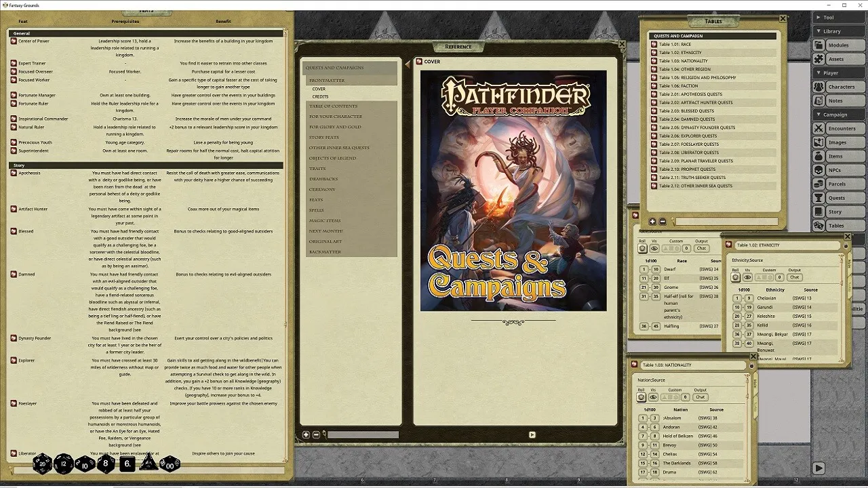Grab the d8 die
Image resolution: width=868 pixels, height=488 pixels.
tap(106, 464)
